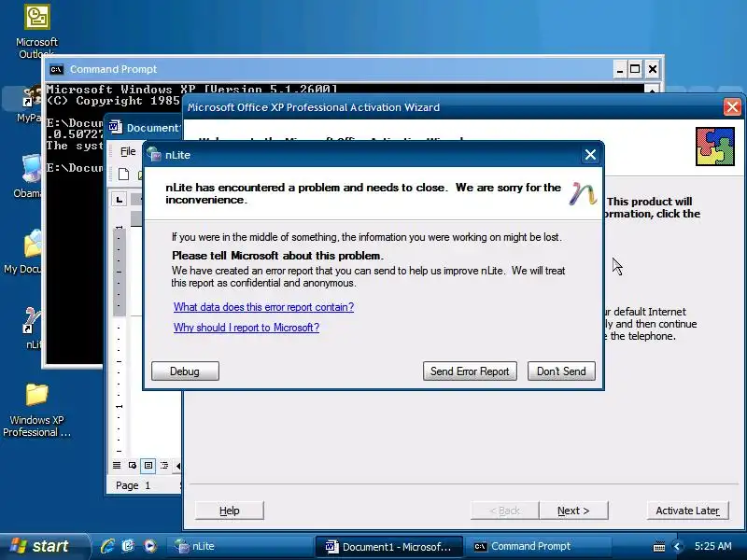This screenshot has height=560, width=747.
Task: Switch to Command Prompt taskbar button
Action: pos(539,546)
